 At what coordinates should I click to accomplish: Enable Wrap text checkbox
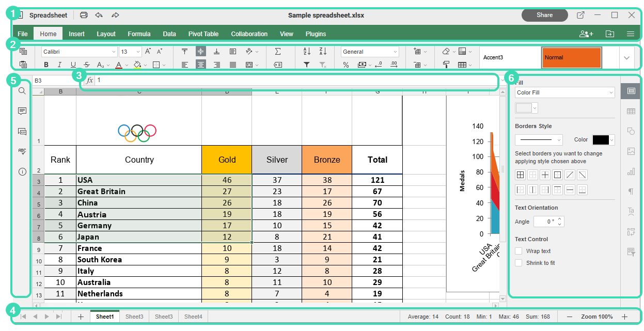(x=519, y=251)
